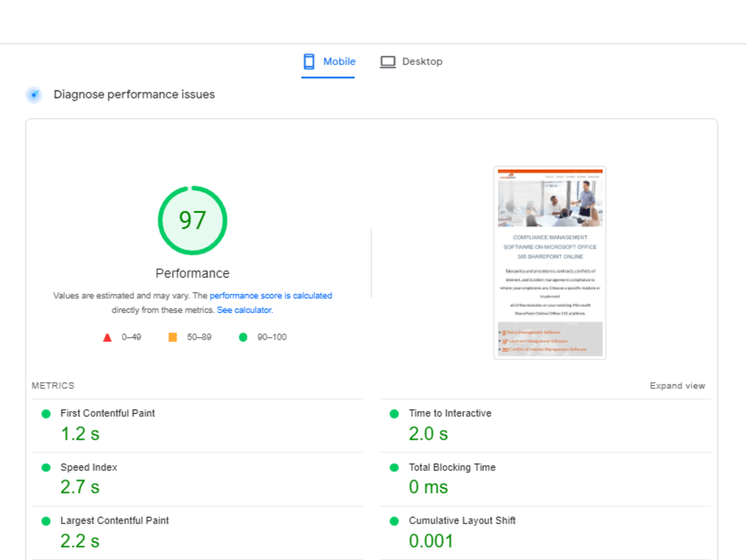Click the orange square 50–89 legend icon
The image size is (747, 560).
[x=173, y=337]
